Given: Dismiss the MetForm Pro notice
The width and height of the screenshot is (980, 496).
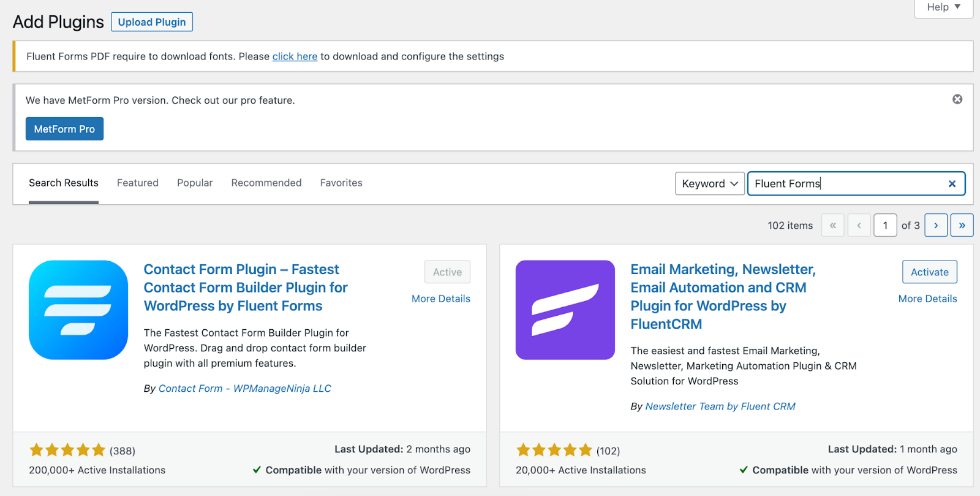Looking at the screenshot, I should pos(957,99).
